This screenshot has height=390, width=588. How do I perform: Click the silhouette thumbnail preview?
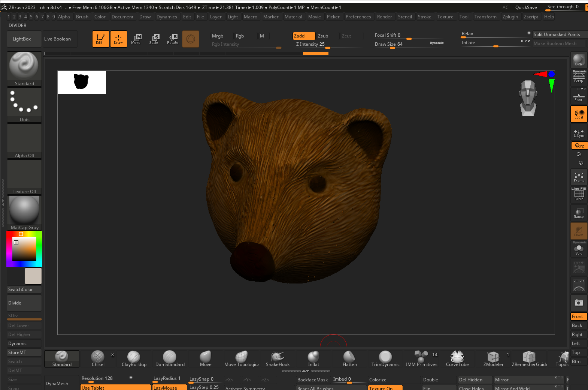tap(82, 82)
